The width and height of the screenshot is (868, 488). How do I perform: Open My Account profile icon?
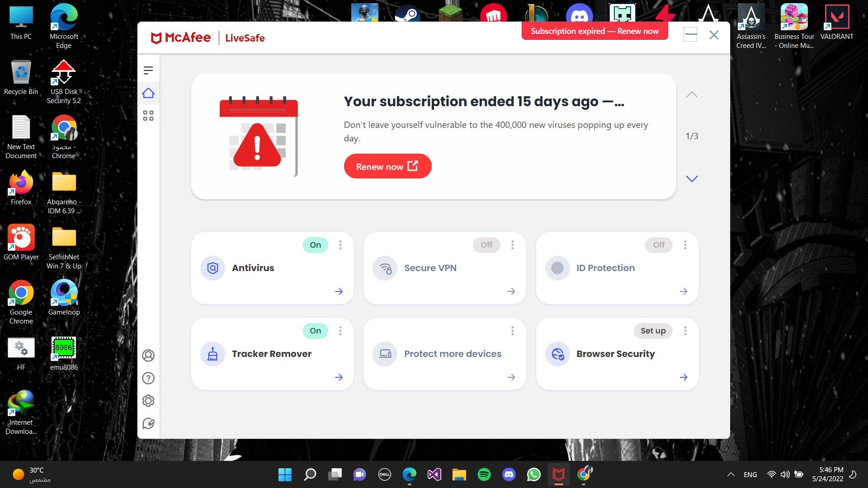148,356
